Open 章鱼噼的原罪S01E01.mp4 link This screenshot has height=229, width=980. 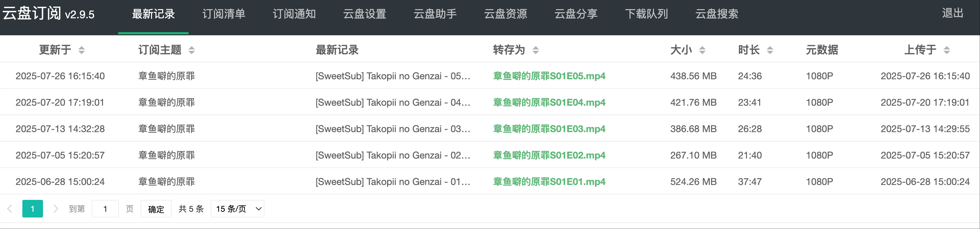pyautogui.click(x=549, y=182)
